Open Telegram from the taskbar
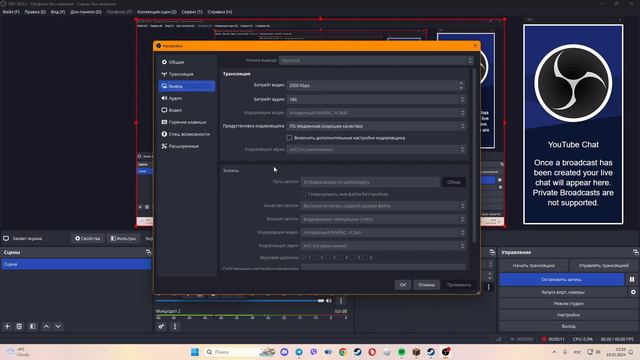Image resolution: width=640 pixels, height=360 pixels. tap(299, 352)
